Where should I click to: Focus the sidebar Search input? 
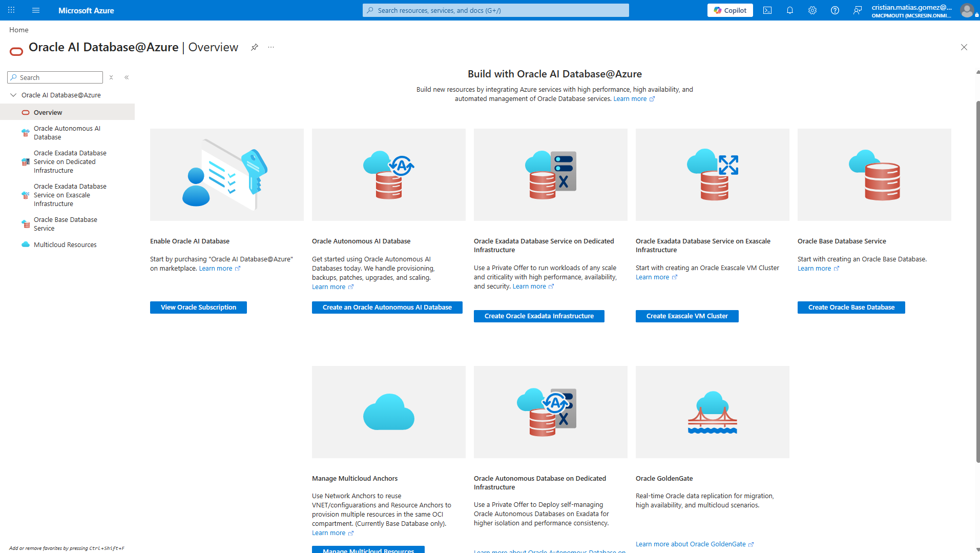tap(55, 77)
